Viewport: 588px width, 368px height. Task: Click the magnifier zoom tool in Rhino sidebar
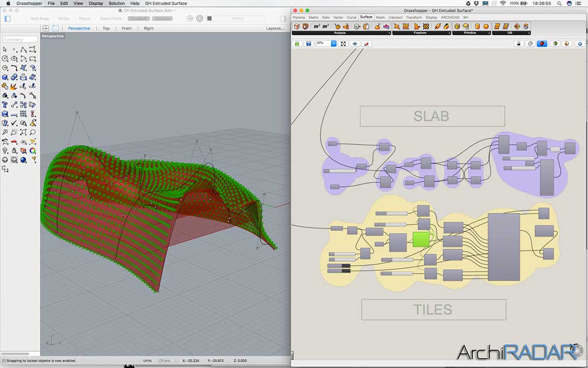pos(5,131)
